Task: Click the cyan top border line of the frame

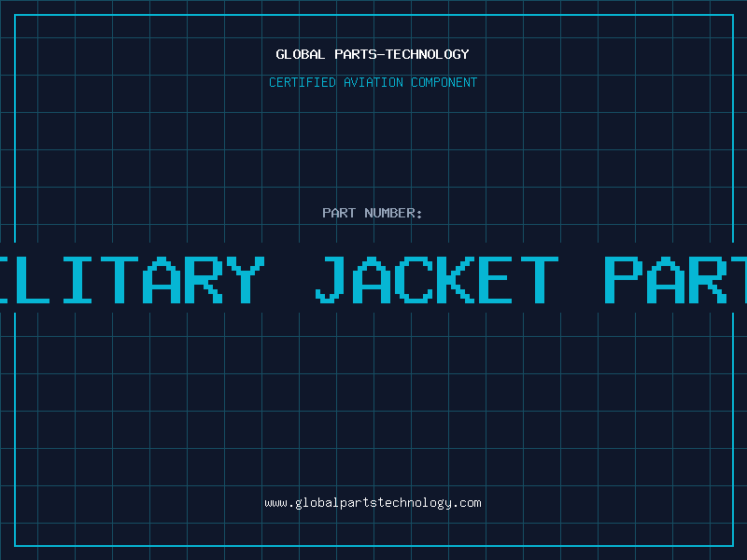Action: (x=373, y=15)
